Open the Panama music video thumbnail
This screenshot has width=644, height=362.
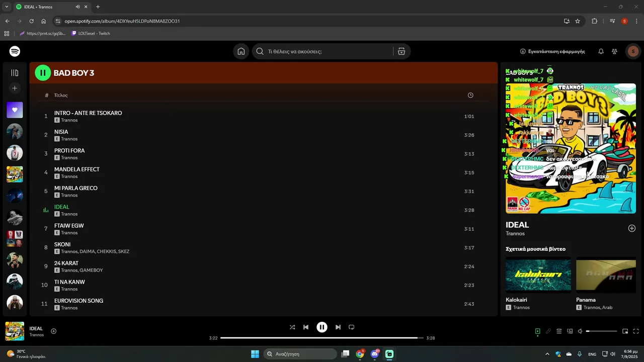606,275
